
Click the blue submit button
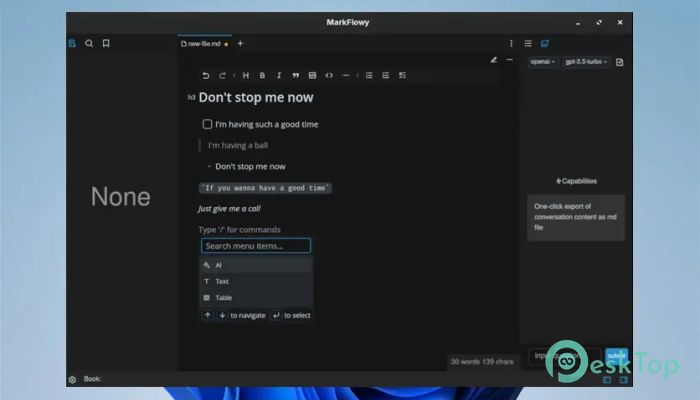pos(616,356)
